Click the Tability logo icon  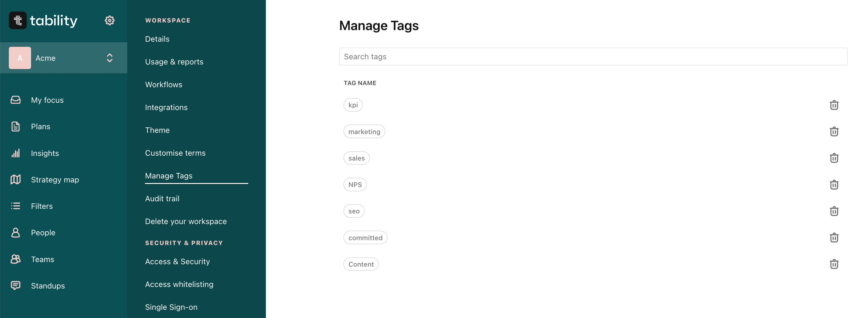tap(18, 21)
